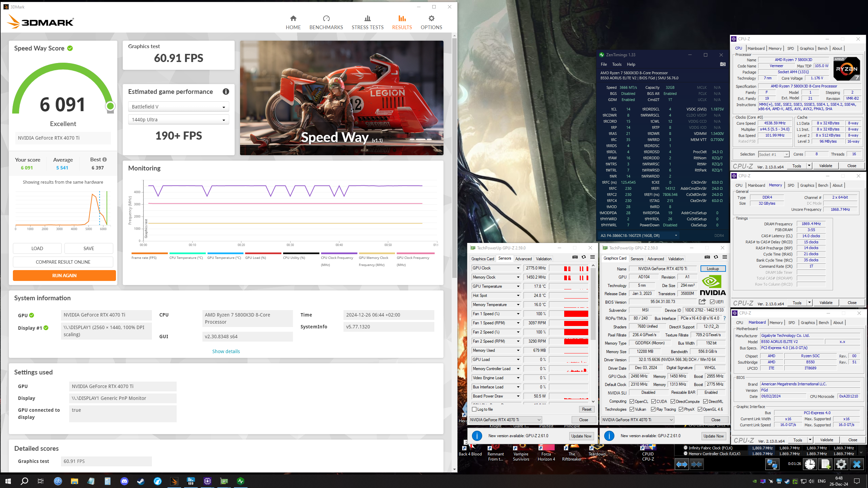Click refresh icon in GPU-Z Graphics Card window
Screen dimensions: 868x488
[x=716, y=257]
